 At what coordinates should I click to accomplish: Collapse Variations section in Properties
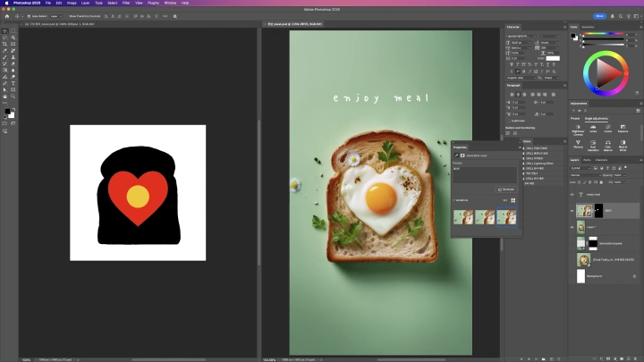454,200
